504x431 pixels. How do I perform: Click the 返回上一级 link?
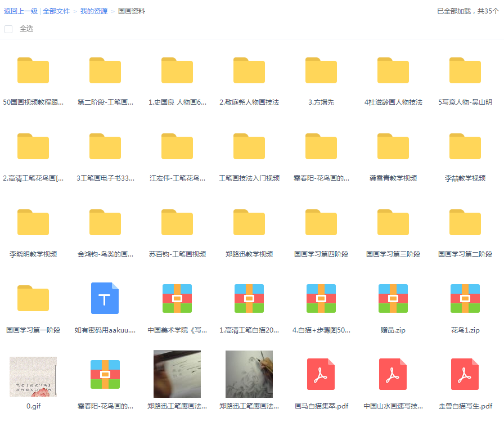pos(21,11)
